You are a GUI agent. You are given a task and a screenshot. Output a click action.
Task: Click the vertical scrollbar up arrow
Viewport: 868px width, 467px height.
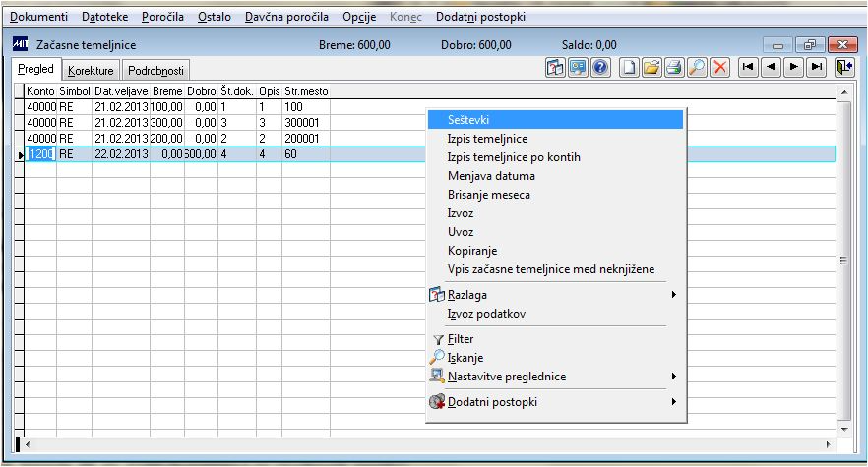pyautogui.click(x=844, y=92)
